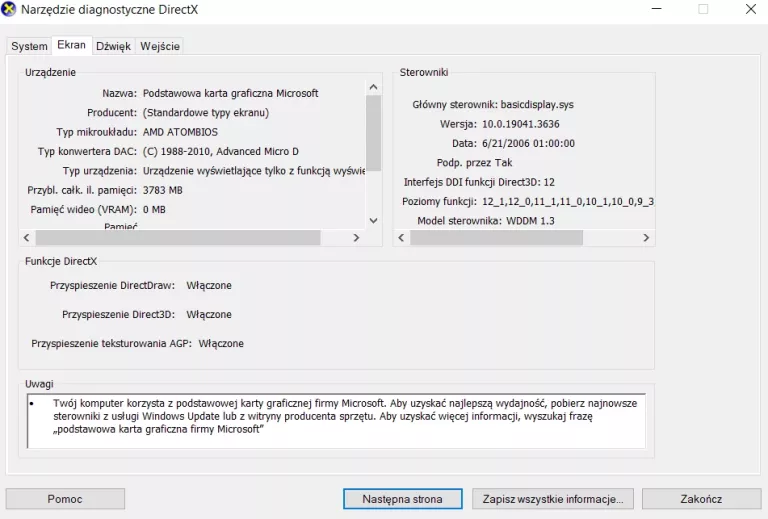This screenshot has height=519, width=768.
Task: Click scroll up arrow in Urządzenie panel
Action: [373, 87]
